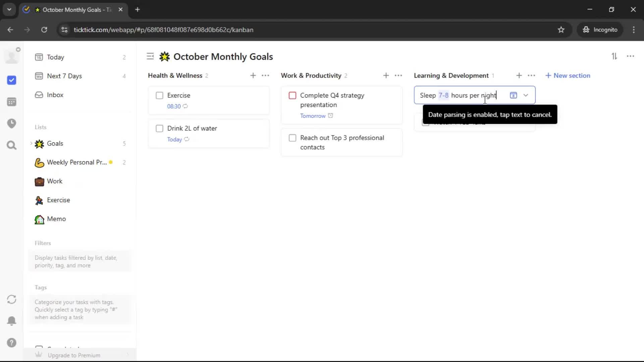
Task: Expand the Goals list folder arrow
Action: pos(31,143)
